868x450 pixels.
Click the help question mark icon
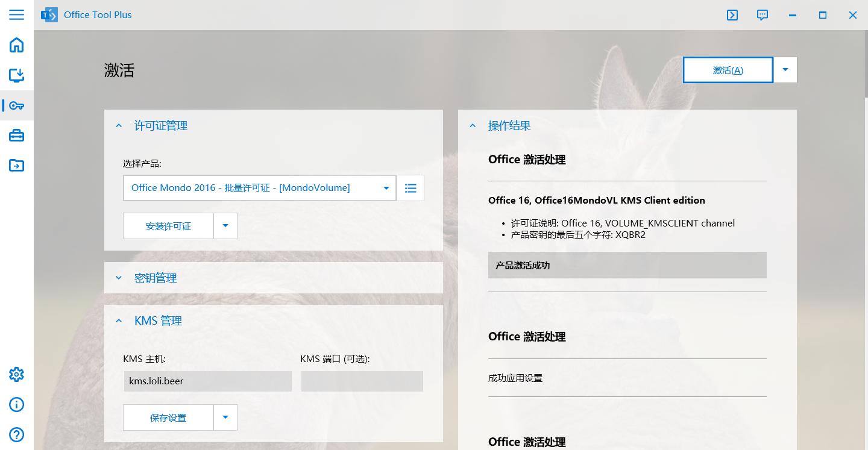click(16, 434)
